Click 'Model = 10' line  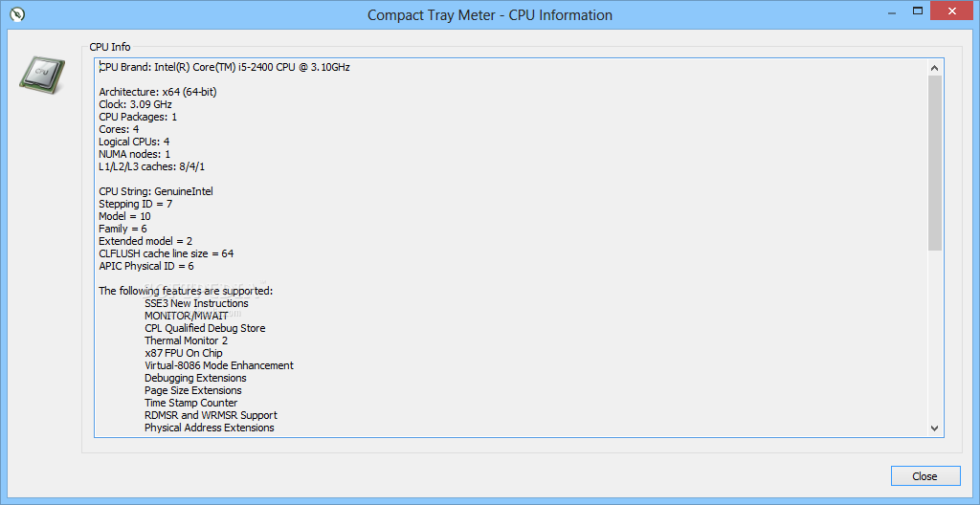[x=124, y=216]
